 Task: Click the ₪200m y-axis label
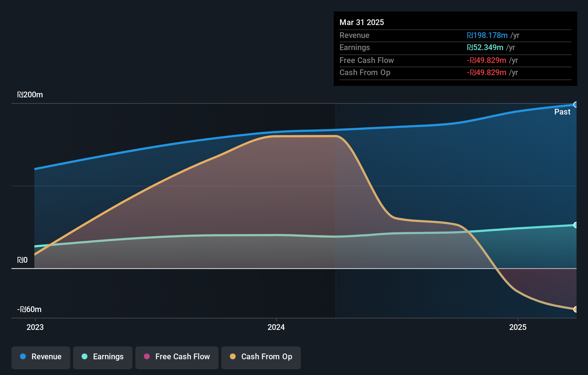tap(30, 95)
